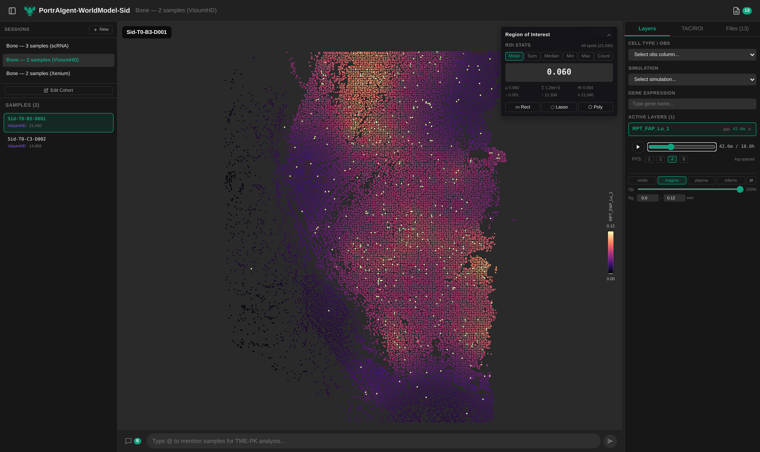Image resolution: width=760 pixels, height=452 pixels.
Task: Choose the Lasso ROI tool
Action: tap(559, 107)
